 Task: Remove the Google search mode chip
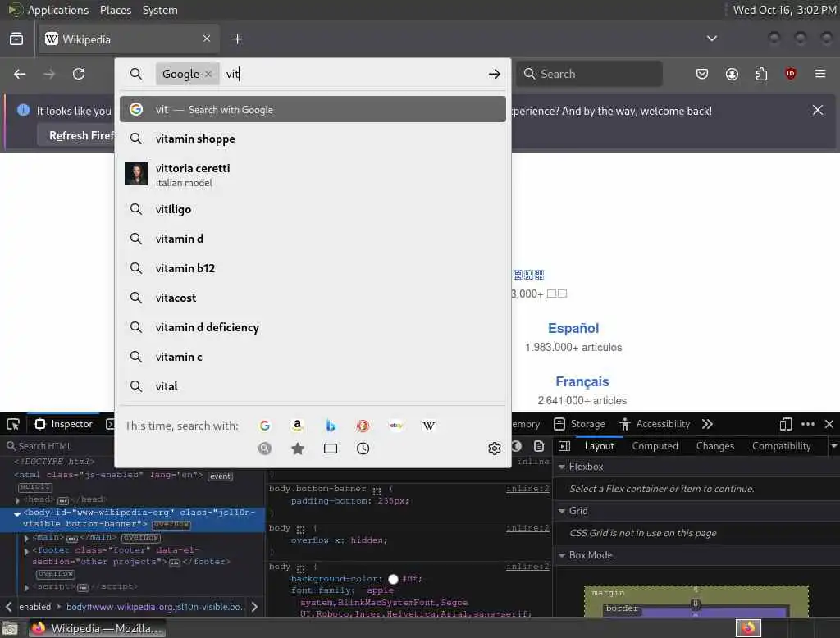pyautogui.click(x=208, y=74)
